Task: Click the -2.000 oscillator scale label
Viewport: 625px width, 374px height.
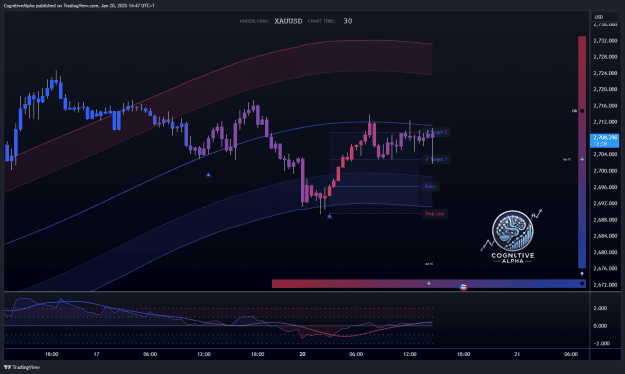Action: click(x=601, y=343)
